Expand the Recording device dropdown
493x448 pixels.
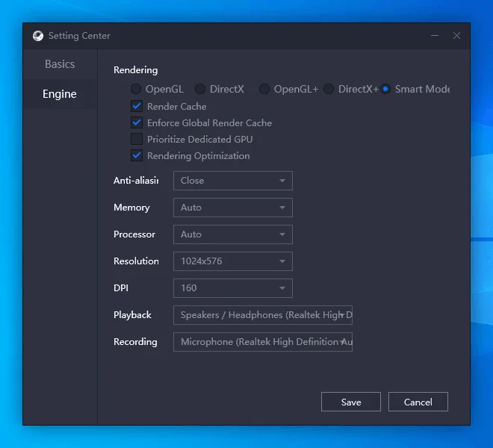point(263,342)
